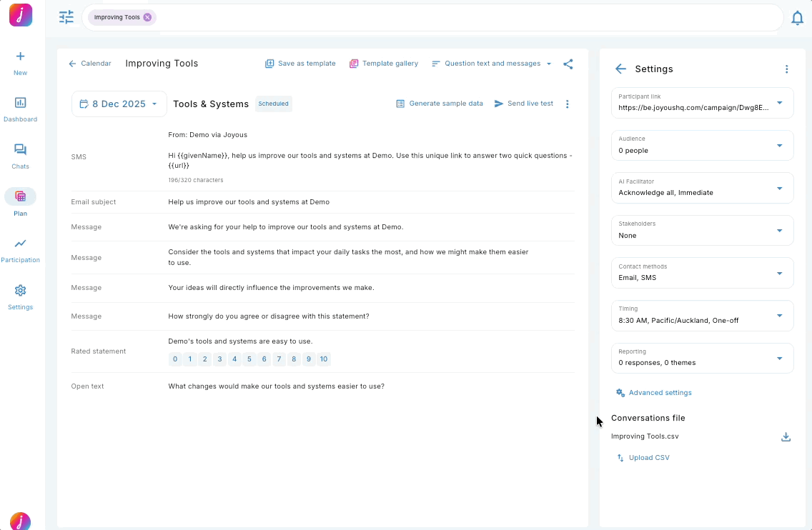The width and height of the screenshot is (812, 530).
Task: Select rating 7 on the rated statement scale
Action: (x=279, y=359)
